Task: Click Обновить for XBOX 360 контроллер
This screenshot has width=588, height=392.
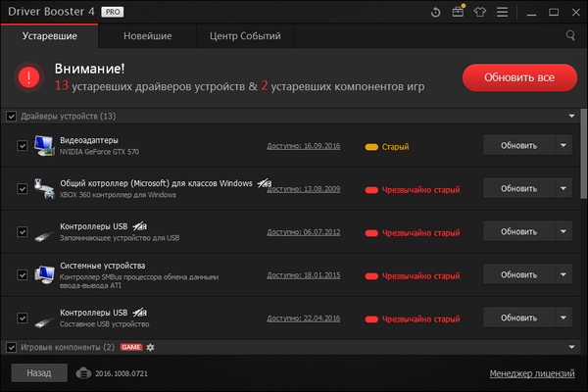Action: [x=519, y=189]
